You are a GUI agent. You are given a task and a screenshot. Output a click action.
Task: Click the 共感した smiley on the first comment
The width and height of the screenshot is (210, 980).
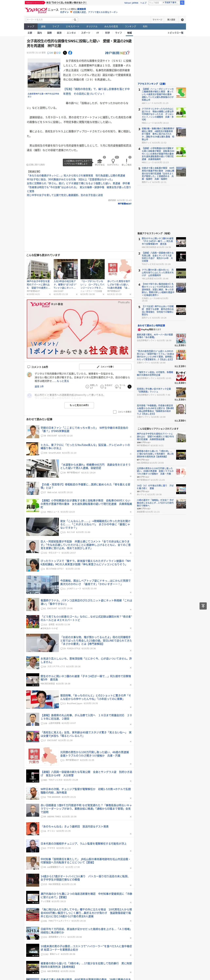pyautogui.click(x=87, y=386)
